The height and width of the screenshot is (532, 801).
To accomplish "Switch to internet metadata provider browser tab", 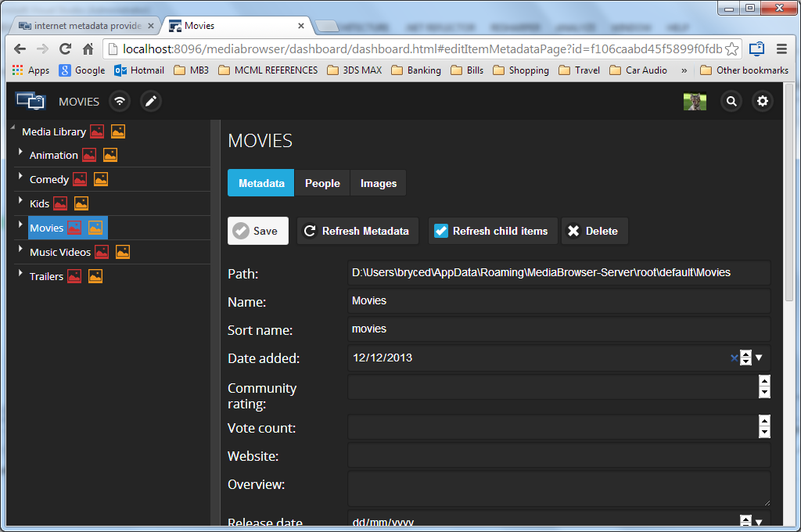I will pos(85,26).
